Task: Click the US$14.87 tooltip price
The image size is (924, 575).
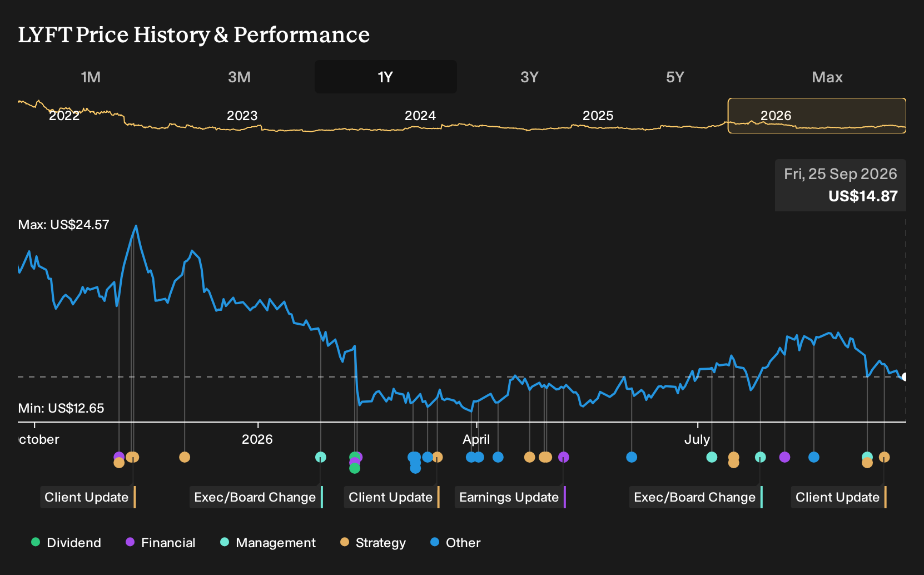Action: coord(863,196)
